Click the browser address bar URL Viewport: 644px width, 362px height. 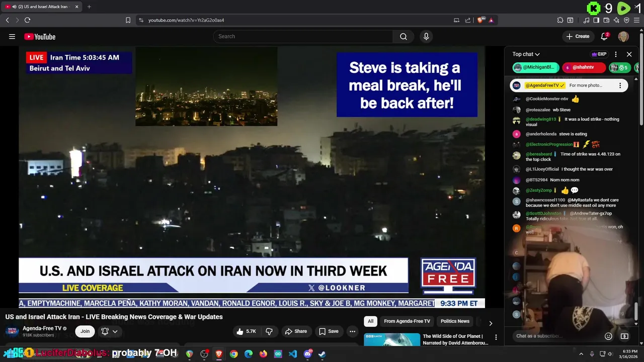pos(186,20)
